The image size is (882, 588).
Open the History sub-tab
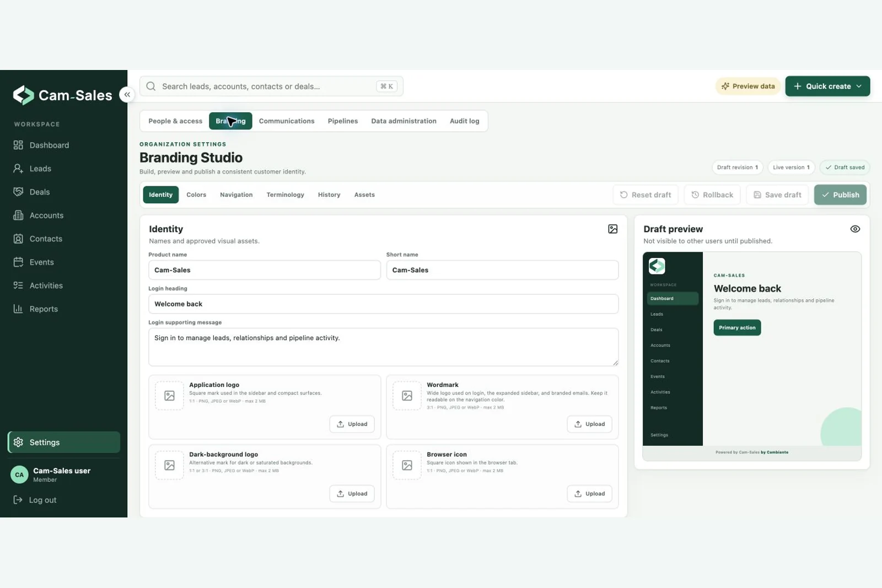(329, 195)
